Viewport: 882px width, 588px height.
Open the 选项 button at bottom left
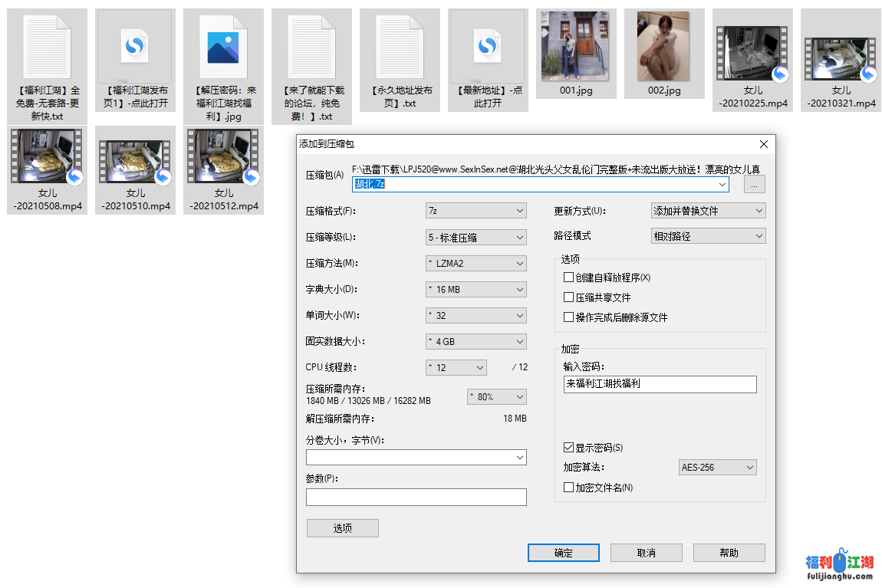point(342,528)
